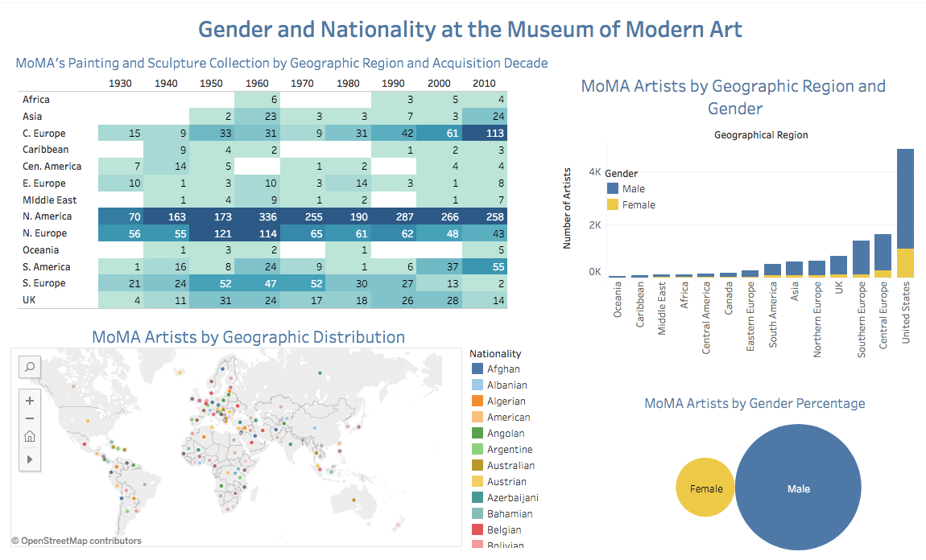Click the Afghan nationality legend swatch
Screen dimensions: 926x560
[477, 369]
